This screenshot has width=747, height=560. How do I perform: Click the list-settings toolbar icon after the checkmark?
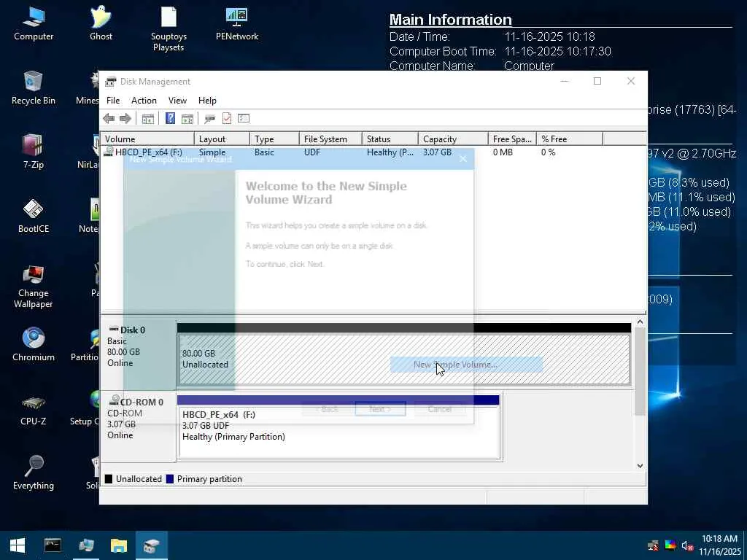tap(244, 118)
